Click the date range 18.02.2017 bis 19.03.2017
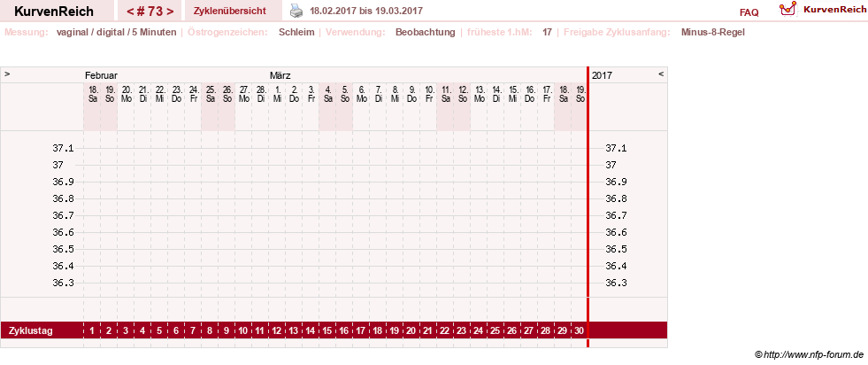The height and width of the screenshot is (365, 868). (x=366, y=11)
